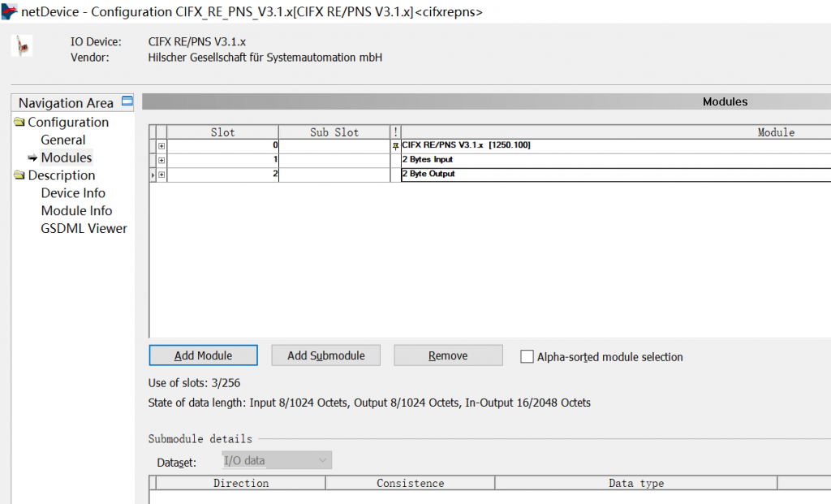Enable Alpha-sorted module selection checkbox
831x504 pixels.
pyautogui.click(x=527, y=356)
